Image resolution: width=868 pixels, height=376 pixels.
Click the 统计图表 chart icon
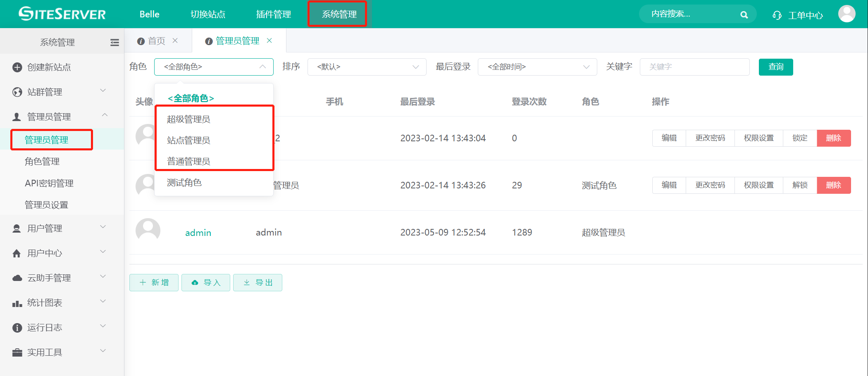coord(17,302)
